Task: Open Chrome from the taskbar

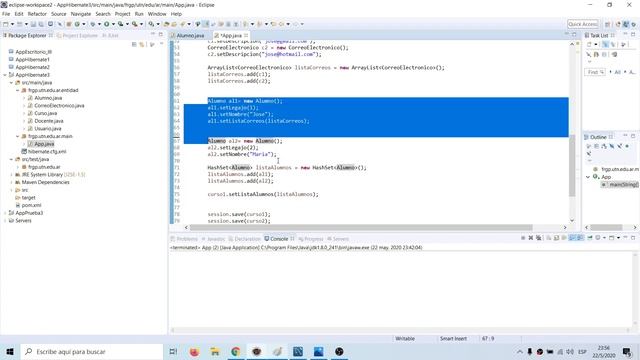Action: pyautogui.click(x=236, y=351)
